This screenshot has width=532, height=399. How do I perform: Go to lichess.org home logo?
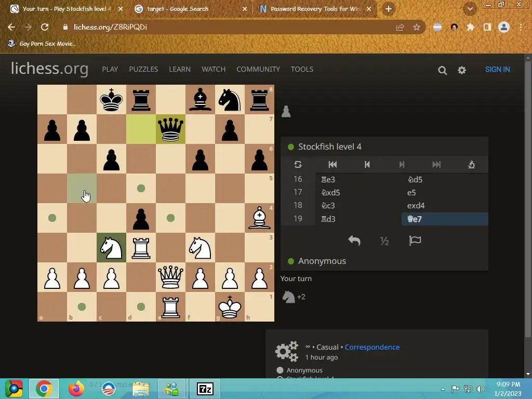[49, 69]
